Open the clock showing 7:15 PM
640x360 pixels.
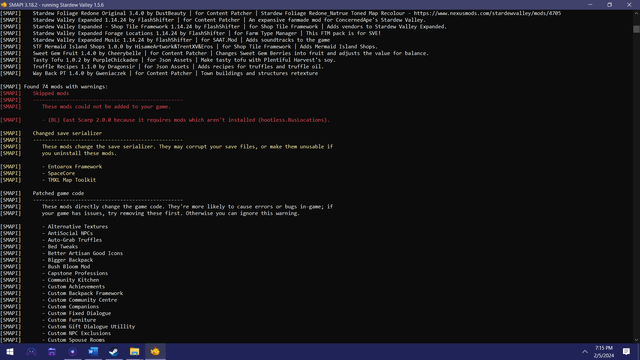(x=604, y=351)
